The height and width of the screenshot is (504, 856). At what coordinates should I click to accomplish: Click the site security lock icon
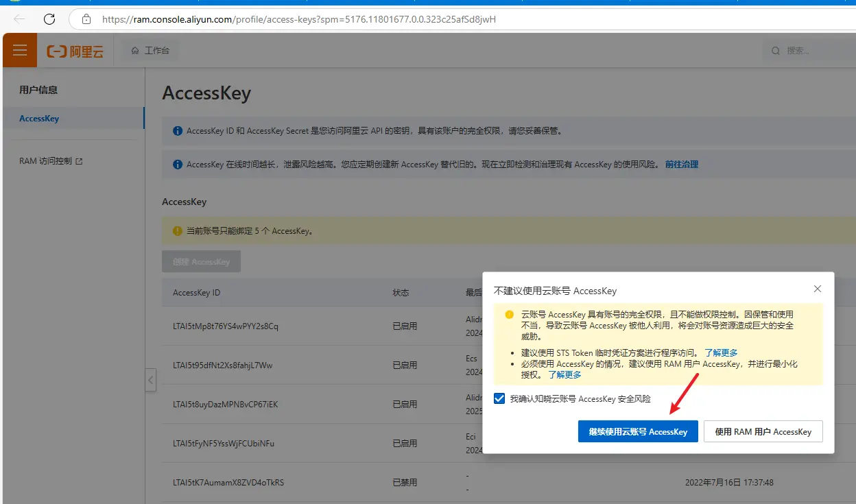86,19
